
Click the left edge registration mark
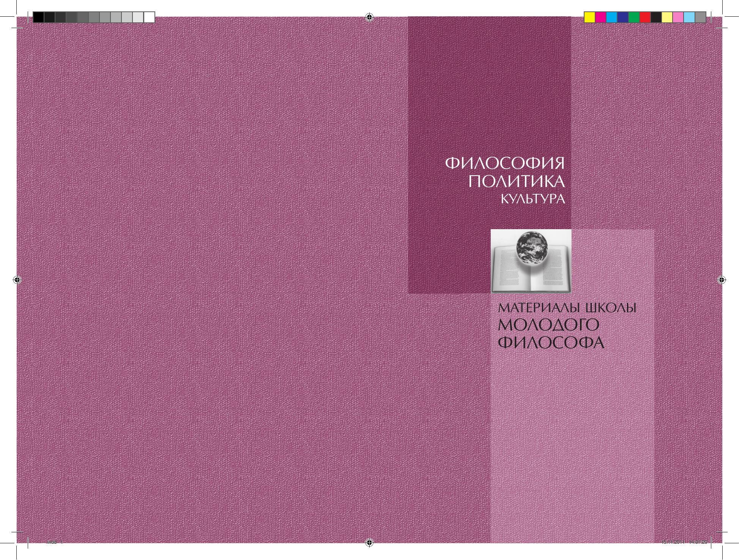[16, 280]
